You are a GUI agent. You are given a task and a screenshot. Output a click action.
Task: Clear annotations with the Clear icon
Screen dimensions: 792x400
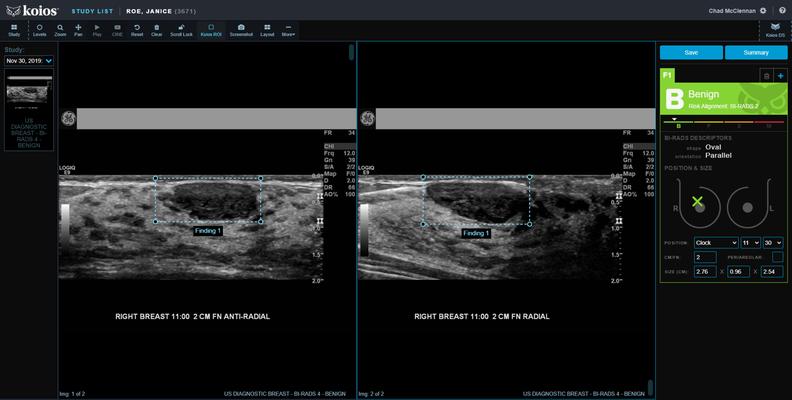click(157, 29)
